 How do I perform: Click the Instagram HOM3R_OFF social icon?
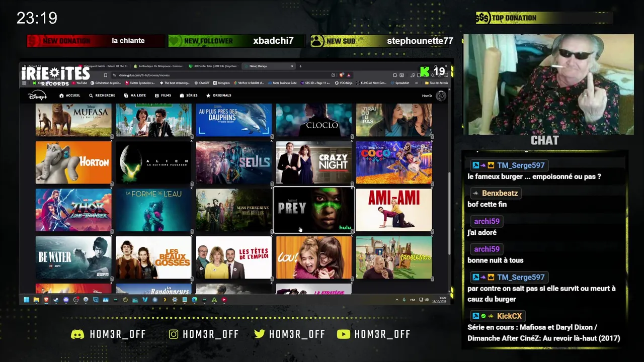[174, 334]
